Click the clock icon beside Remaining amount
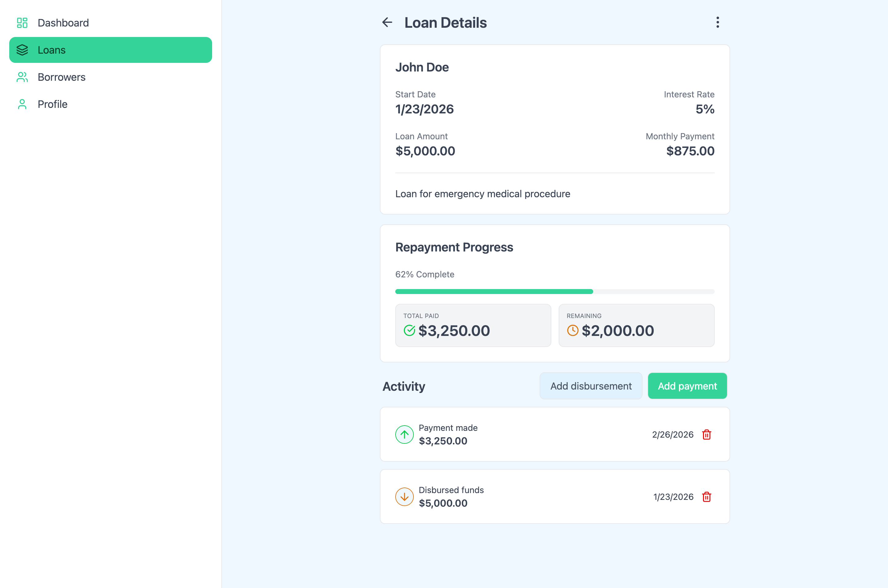888x588 pixels. coord(573,330)
